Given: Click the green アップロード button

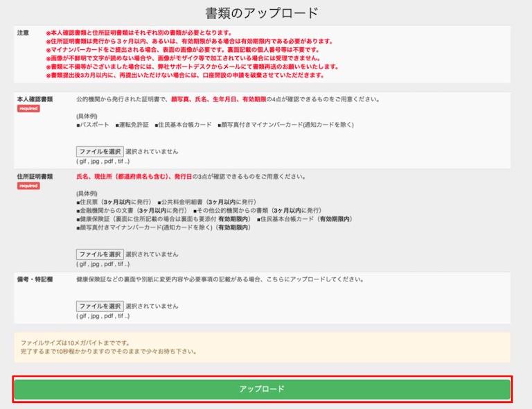Looking at the screenshot, I should pos(262,389).
